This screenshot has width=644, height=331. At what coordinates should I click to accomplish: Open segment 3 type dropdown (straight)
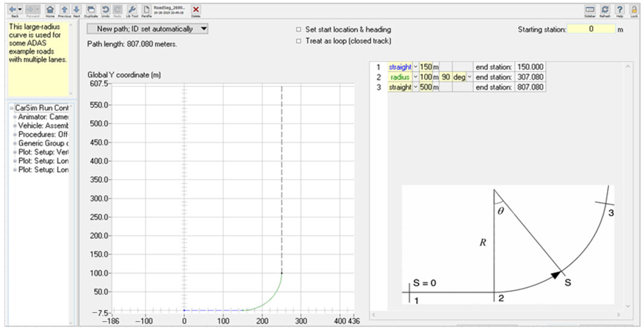(416, 87)
